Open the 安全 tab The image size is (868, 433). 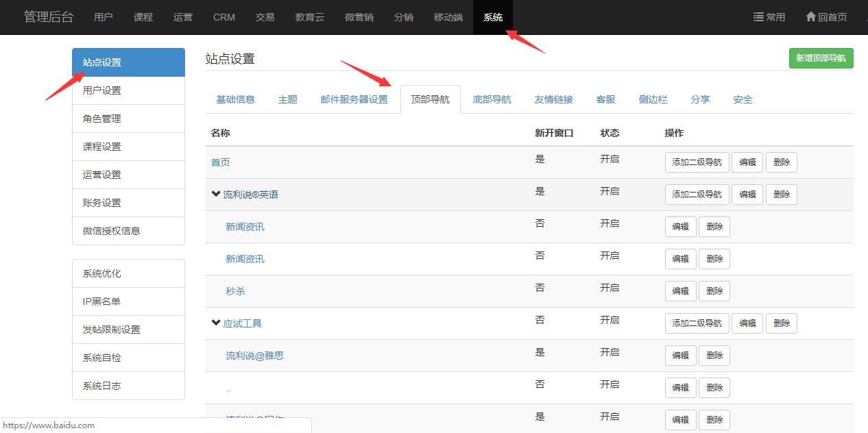(743, 99)
